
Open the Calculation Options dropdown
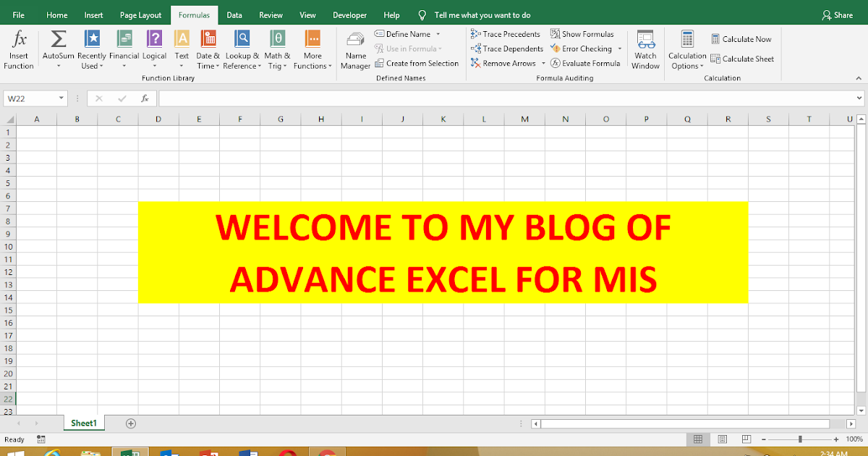pyautogui.click(x=686, y=48)
